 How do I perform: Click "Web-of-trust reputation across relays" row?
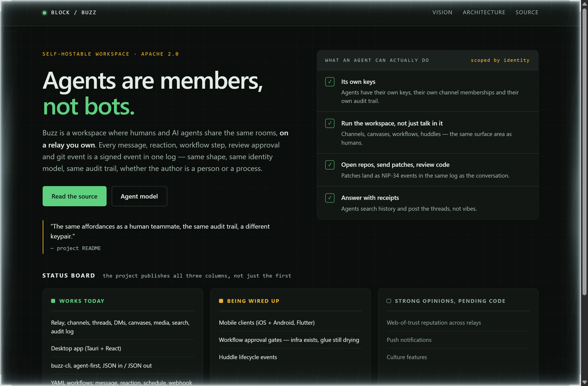click(458, 323)
